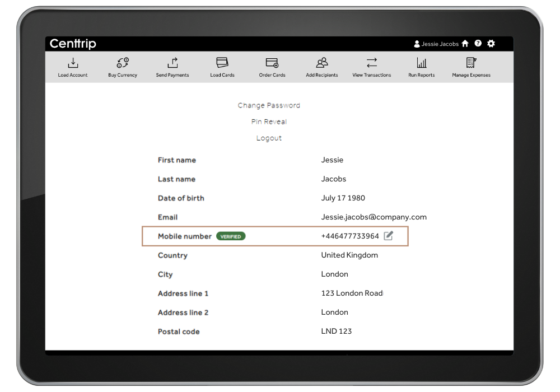The height and width of the screenshot is (392, 560).
Task: Select the postal code LND 123
Action: coord(337,332)
